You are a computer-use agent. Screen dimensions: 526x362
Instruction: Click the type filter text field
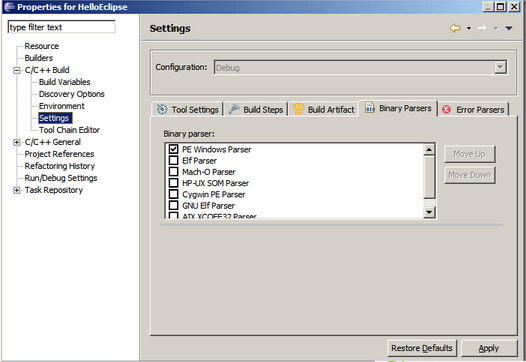pyautogui.click(x=61, y=27)
